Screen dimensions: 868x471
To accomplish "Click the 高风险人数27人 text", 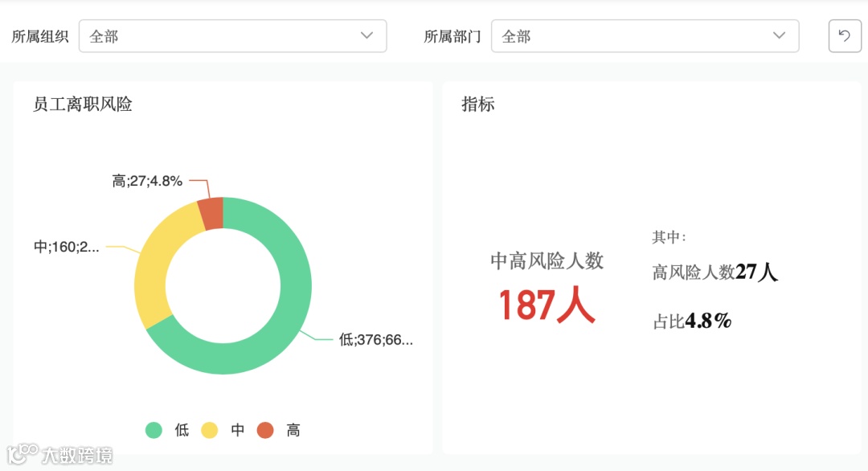I will coord(714,272).
